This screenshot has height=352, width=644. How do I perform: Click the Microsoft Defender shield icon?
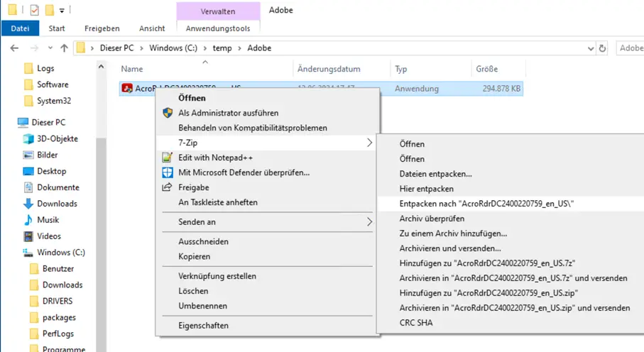click(168, 172)
